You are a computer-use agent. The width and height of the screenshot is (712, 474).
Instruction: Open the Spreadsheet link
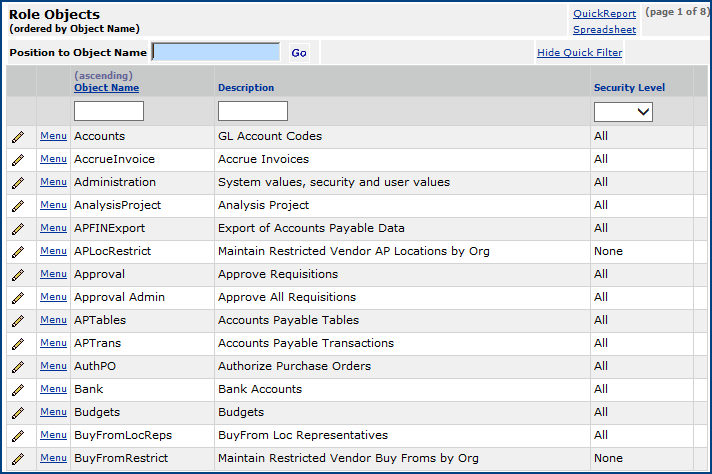604,30
